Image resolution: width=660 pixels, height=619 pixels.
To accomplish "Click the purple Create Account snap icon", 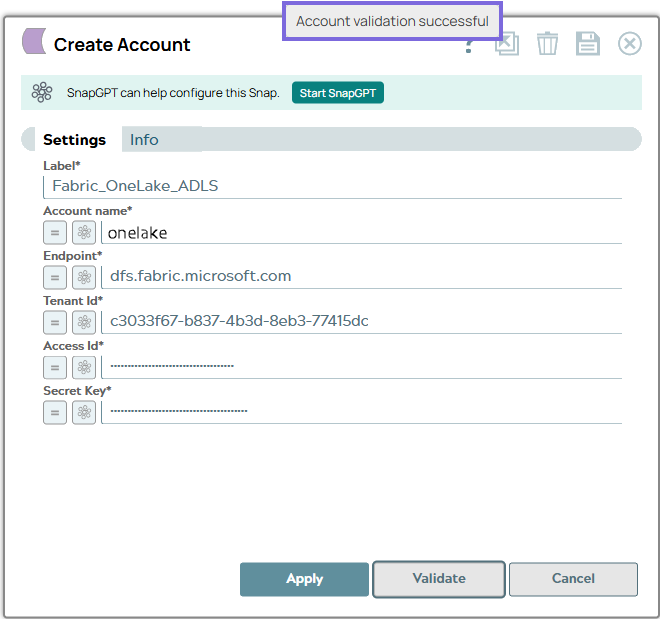I will tap(34, 41).
